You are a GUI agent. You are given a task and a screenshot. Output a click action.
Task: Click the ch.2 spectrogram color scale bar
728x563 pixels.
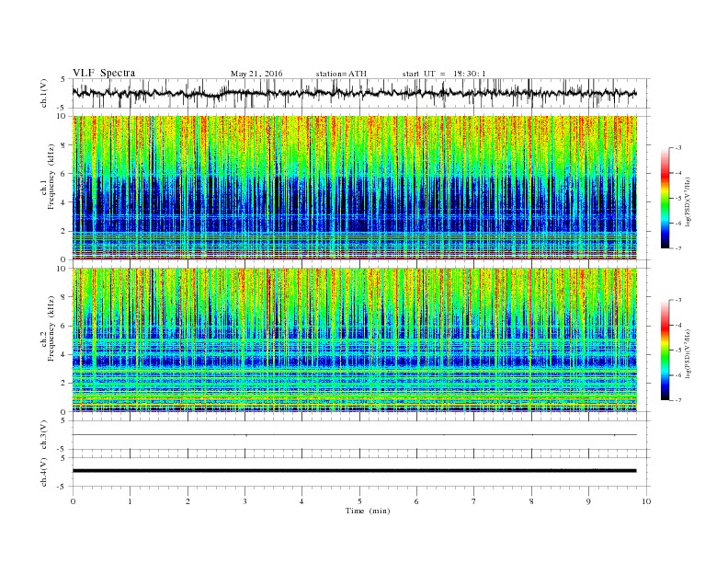coord(665,350)
